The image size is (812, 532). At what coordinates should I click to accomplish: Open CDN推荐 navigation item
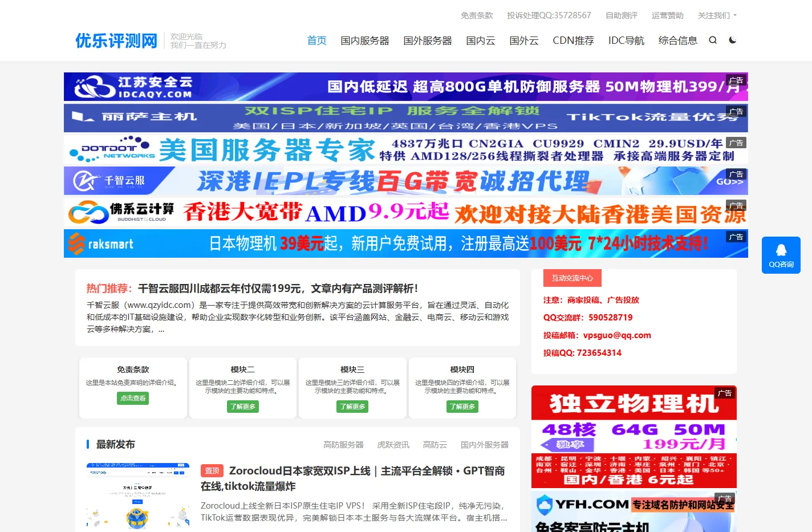coord(573,40)
